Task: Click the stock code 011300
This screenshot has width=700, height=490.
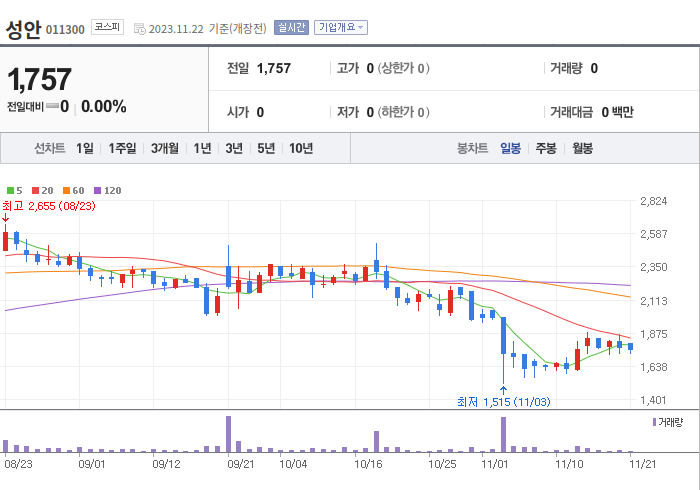Action: [x=65, y=30]
